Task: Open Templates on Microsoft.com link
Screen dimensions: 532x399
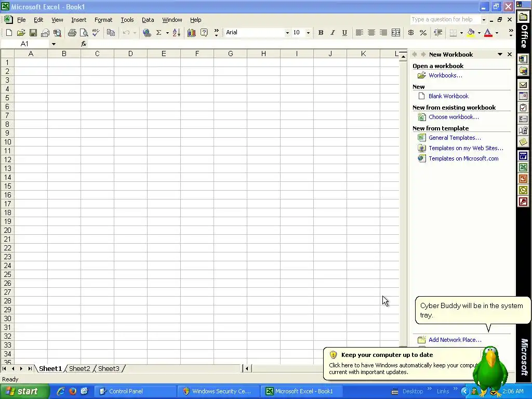Action: (x=463, y=158)
